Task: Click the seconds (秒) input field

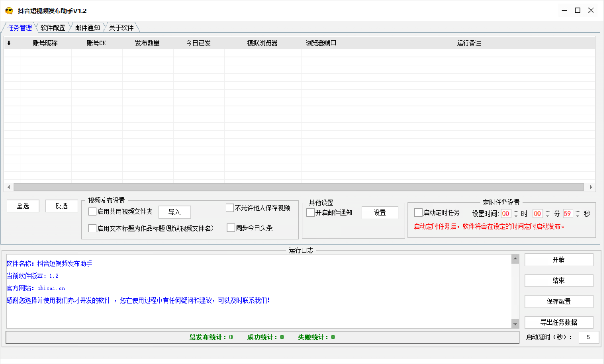Action: [568, 214]
